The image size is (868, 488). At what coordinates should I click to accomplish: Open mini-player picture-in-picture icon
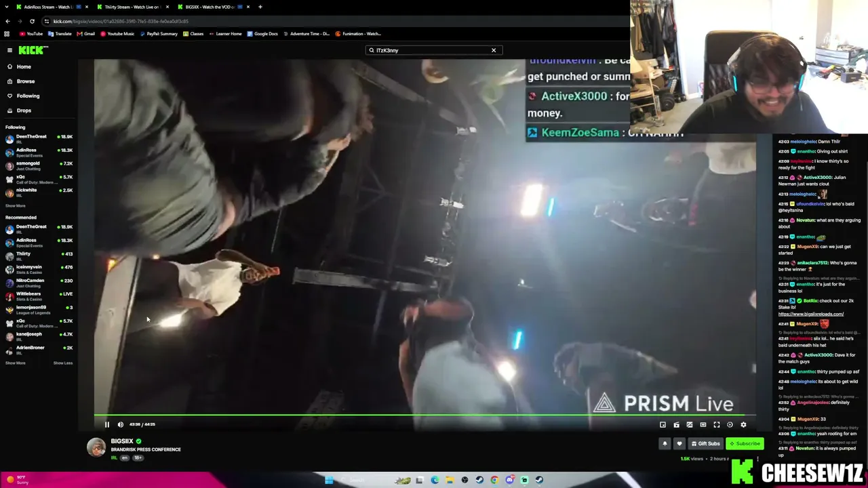coord(663,424)
